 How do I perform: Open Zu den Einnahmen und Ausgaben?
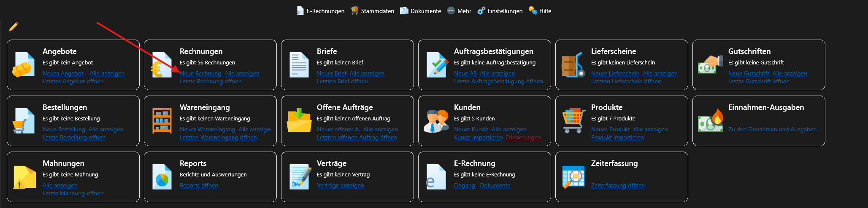coord(772,129)
